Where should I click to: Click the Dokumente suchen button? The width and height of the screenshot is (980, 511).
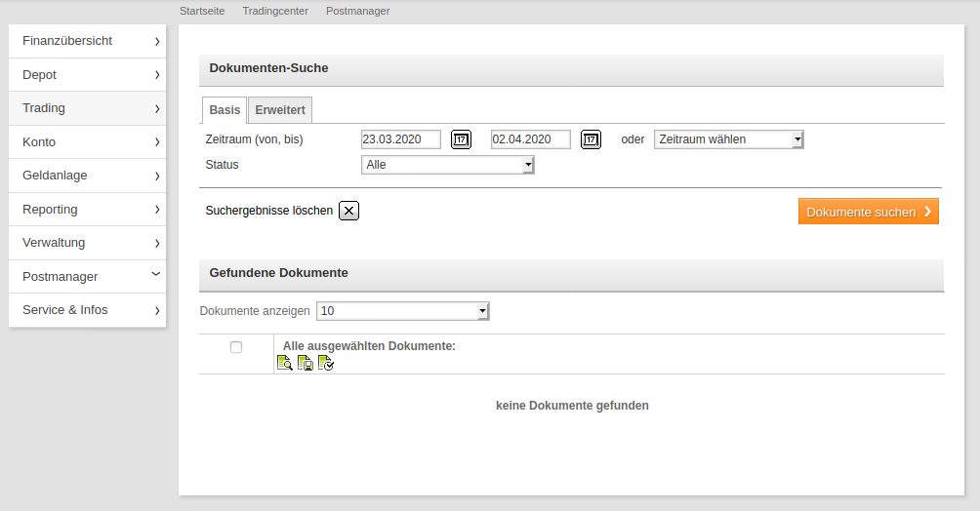pyautogui.click(x=868, y=212)
